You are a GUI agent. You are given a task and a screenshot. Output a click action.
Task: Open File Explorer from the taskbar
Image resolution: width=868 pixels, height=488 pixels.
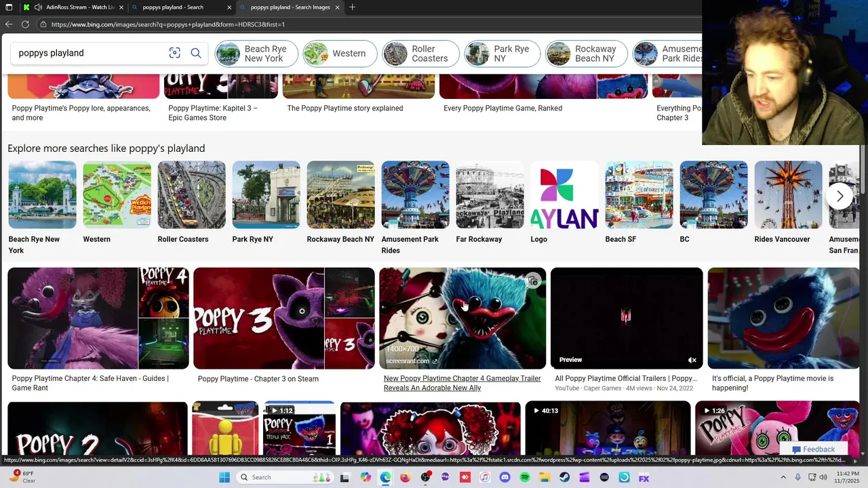(545, 477)
